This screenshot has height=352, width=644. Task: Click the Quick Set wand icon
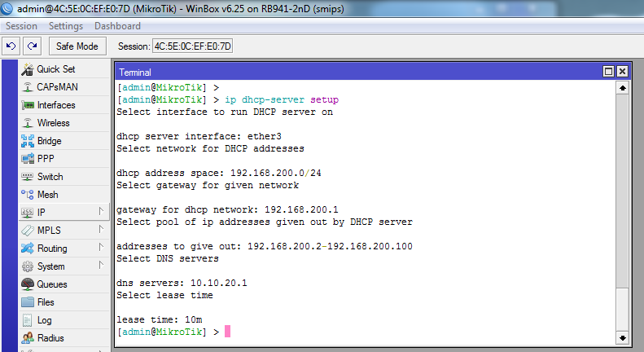coord(28,69)
